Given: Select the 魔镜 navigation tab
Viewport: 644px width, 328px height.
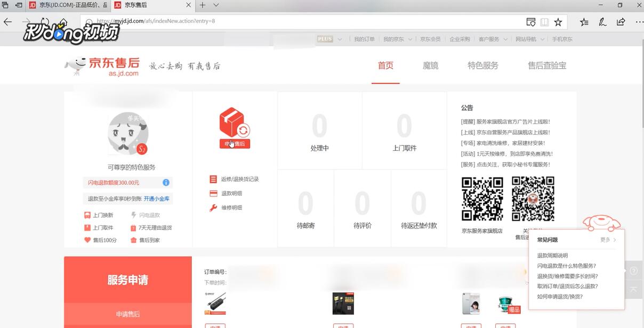Looking at the screenshot, I should 430,65.
